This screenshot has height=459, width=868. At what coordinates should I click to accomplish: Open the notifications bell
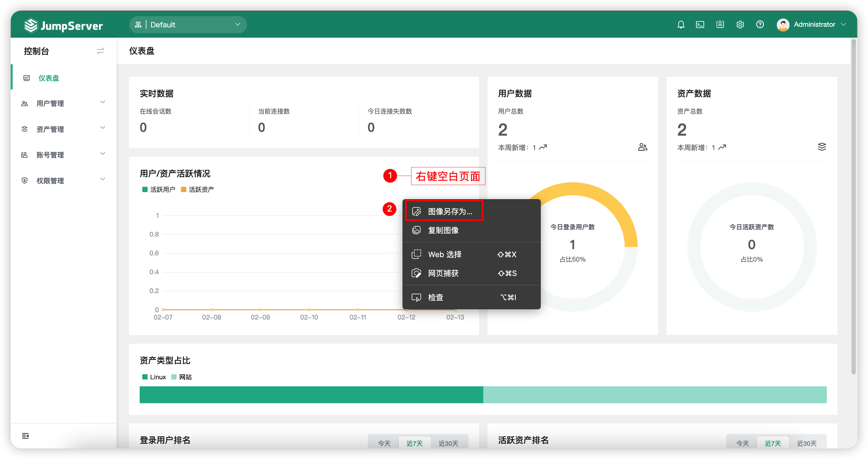681,25
